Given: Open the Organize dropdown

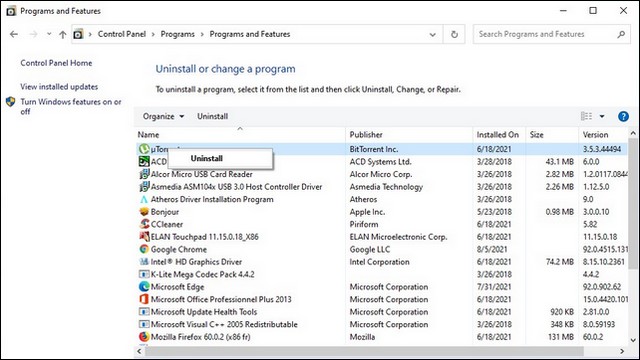Looking at the screenshot, I should (163, 116).
